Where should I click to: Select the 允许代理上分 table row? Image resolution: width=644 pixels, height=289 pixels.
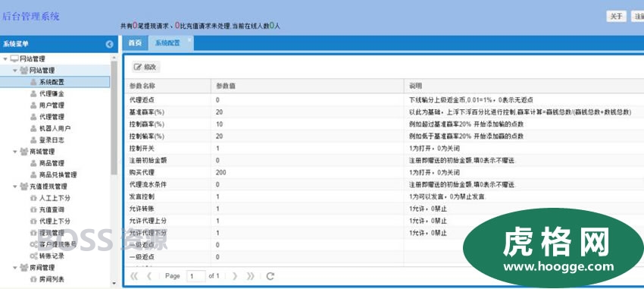[x=384, y=221]
